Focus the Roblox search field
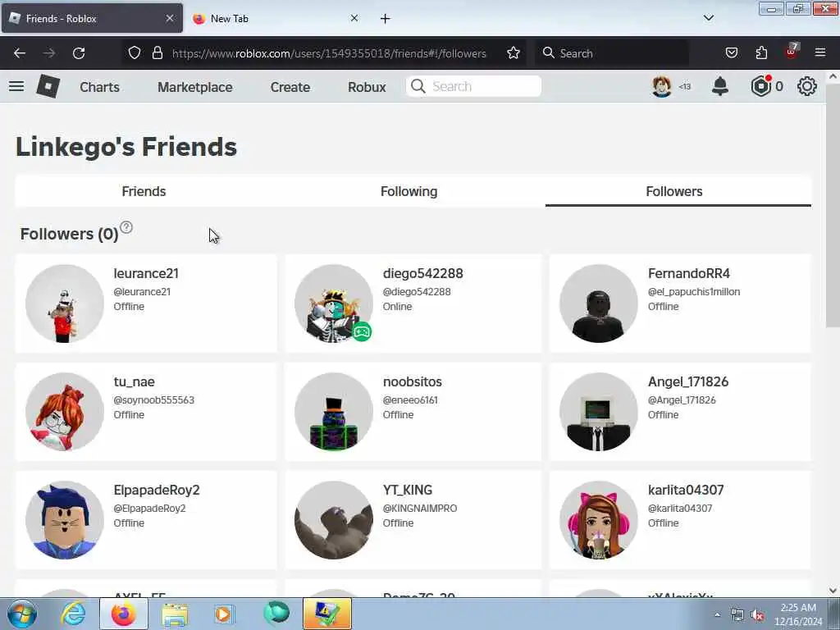840x630 pixels. [x=473, y=86]
